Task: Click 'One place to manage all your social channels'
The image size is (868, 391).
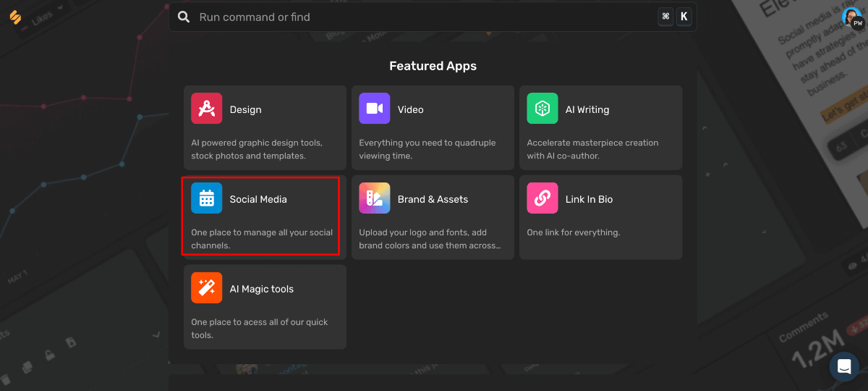Action: coord(262,239)
